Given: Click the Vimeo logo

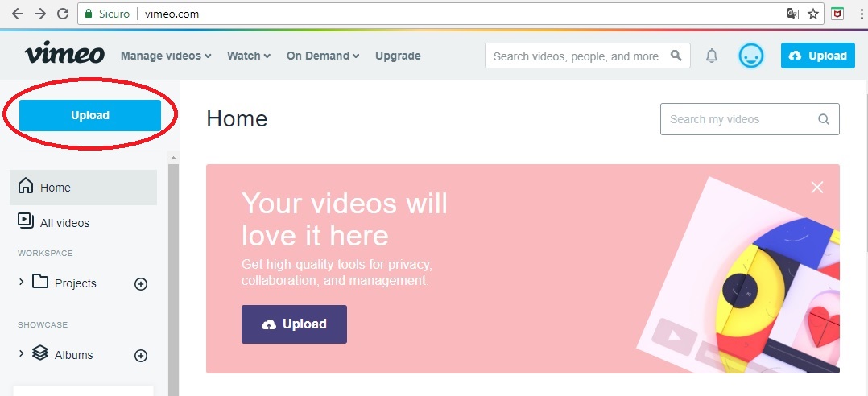Looking at the screenshot, I should click(64, 54).
